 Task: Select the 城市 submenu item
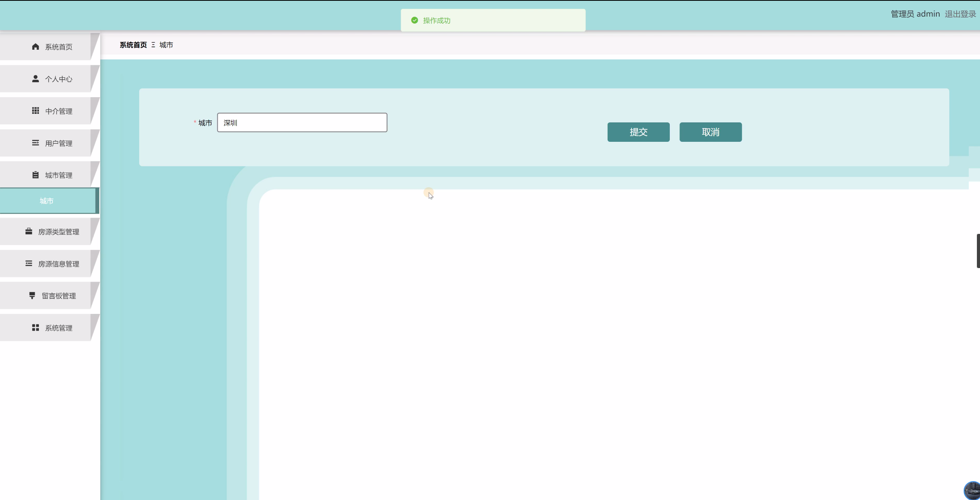coord(47,201)
